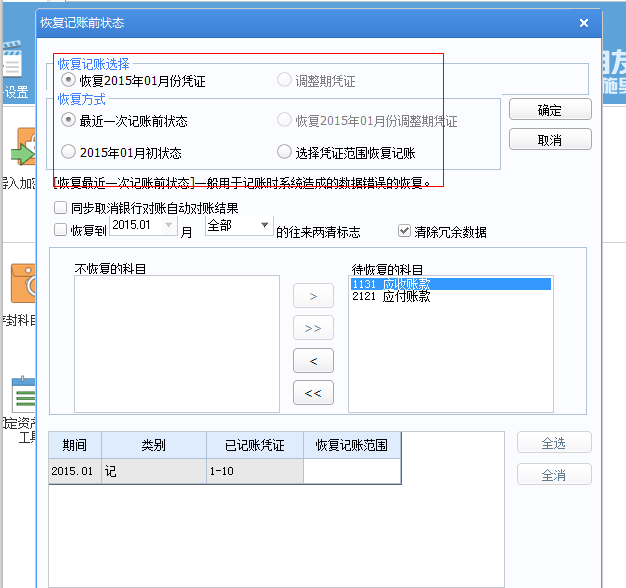Image resolution: width=626 pixels, height=588 pixels.
Task: Move subject left with single < button
Action: tap(313, 360)
